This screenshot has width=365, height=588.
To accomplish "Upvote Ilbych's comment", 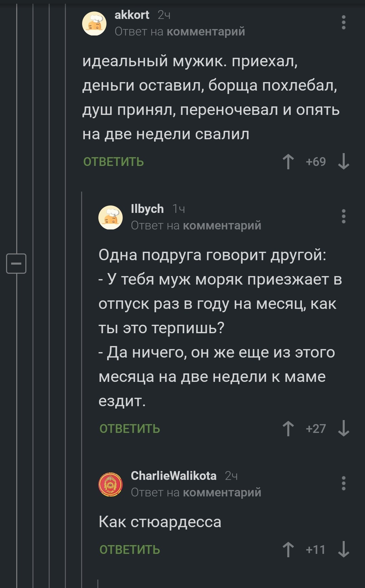I will 288,428.
